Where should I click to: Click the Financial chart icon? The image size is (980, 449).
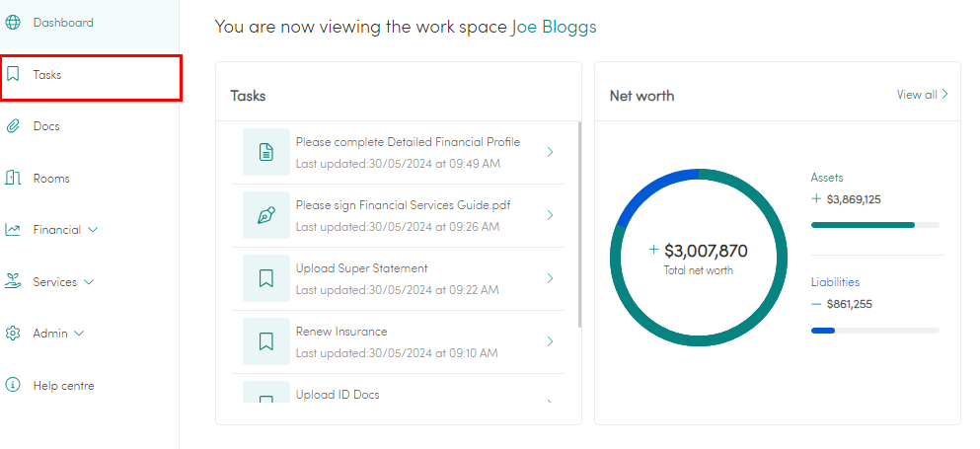[13, 230]
